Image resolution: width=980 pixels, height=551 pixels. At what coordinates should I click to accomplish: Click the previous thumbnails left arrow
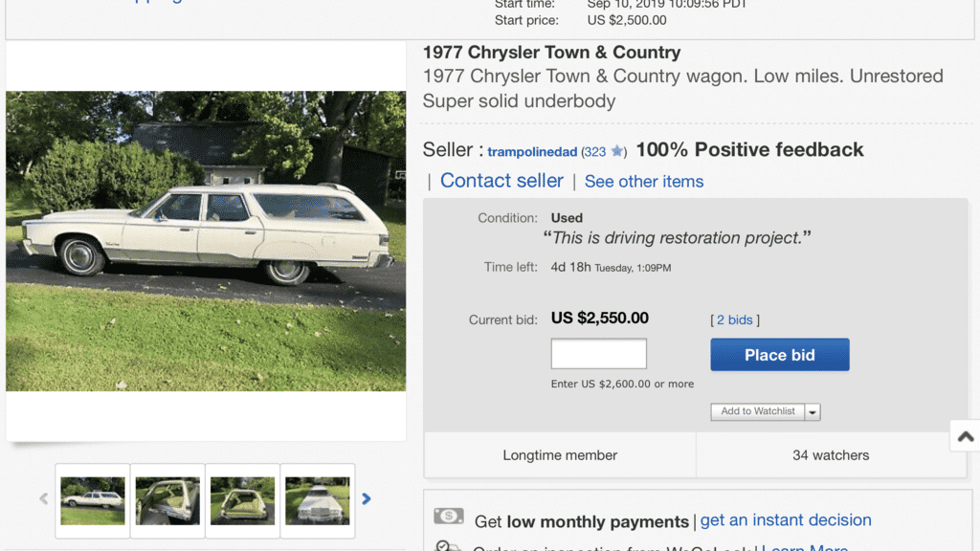[x=43, y=498]
